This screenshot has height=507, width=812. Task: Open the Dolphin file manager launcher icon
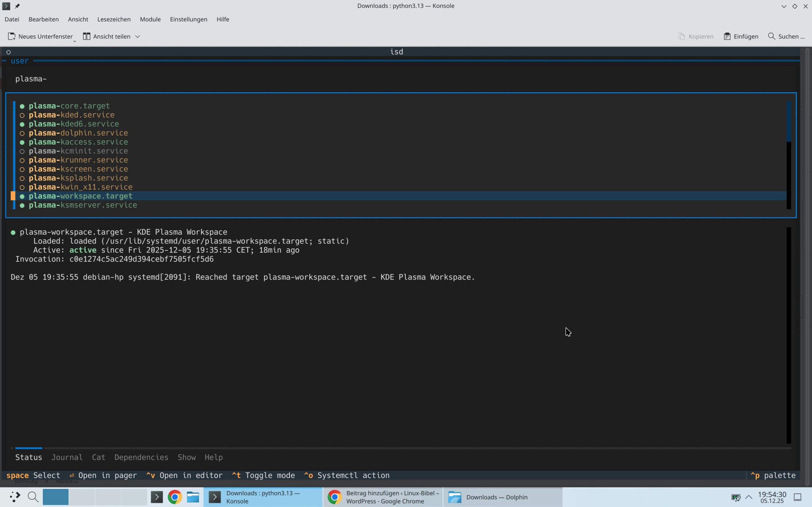point(193,497)
